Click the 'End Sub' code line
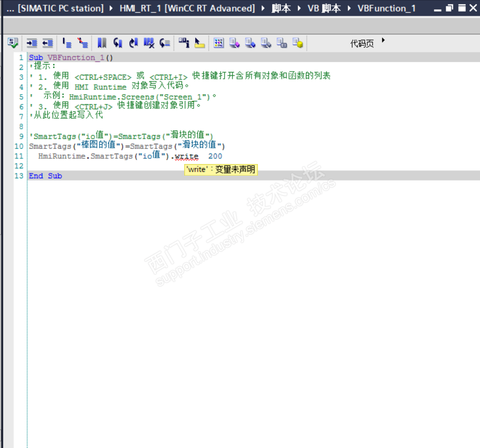The width and height of the screenshot is (480, 448). pos(45,176)
